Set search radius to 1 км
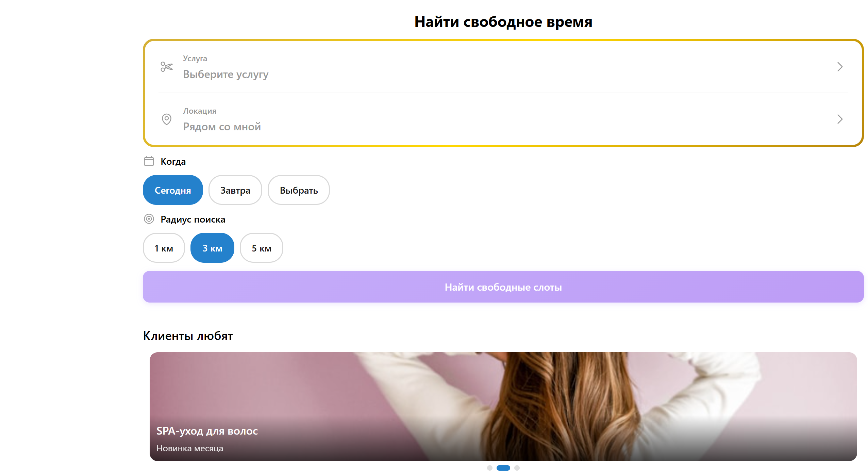Viewport: 868px width, 471px height. pyautogui.click(x=164, y=248)
